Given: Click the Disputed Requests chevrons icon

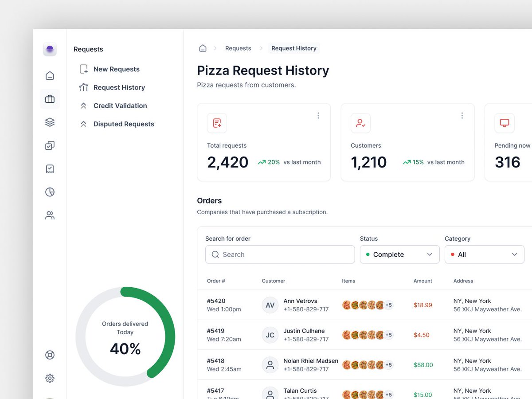Looking at the screenshot, I should (x=83, y=124).
